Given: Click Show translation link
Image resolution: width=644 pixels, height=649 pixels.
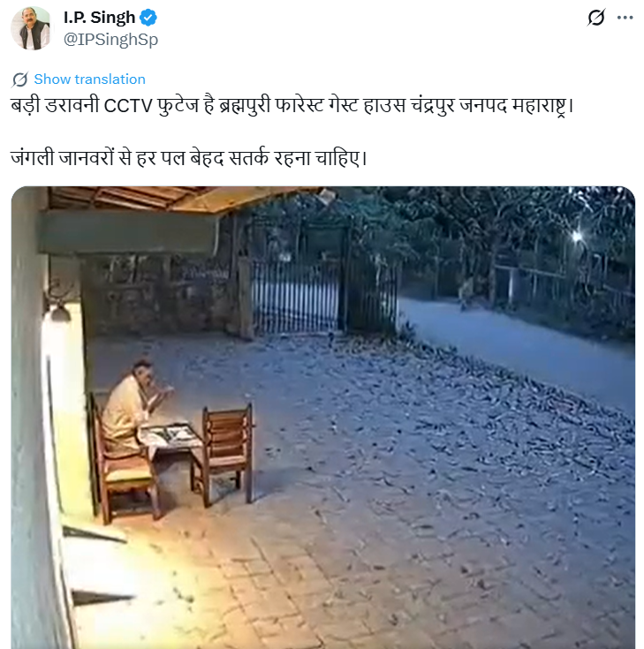Looking at the screenshot, I should click(x=89, y=79).
